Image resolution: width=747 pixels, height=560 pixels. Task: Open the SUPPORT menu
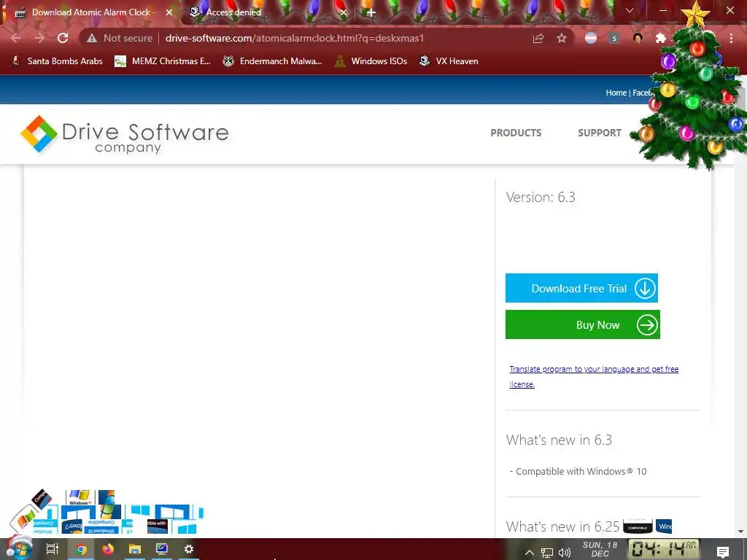[x=600, y=133]
